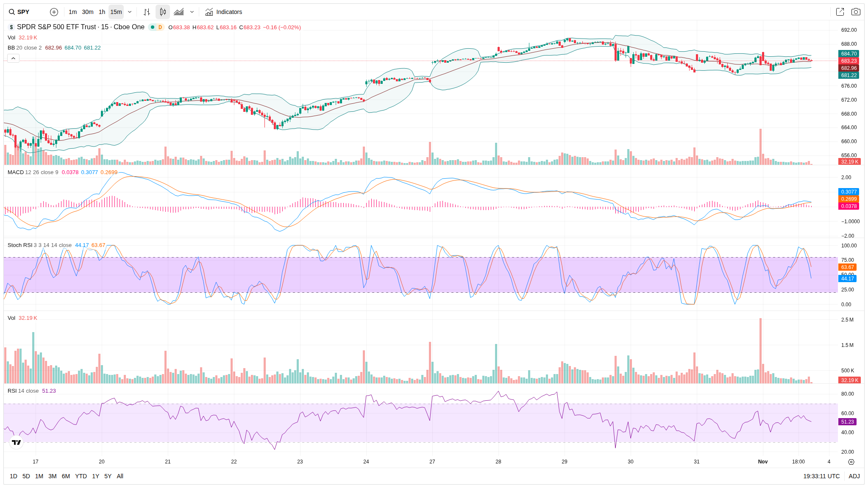
Task: Select the candlestick chart style icon
Action: pyautogui.click(x=163, y=12)
